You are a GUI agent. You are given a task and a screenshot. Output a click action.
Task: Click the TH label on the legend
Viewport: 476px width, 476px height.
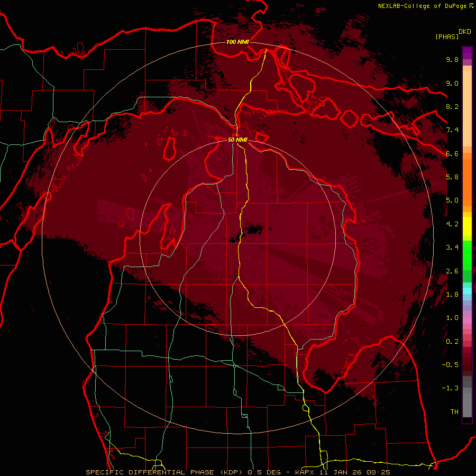(x=454, y=412)
